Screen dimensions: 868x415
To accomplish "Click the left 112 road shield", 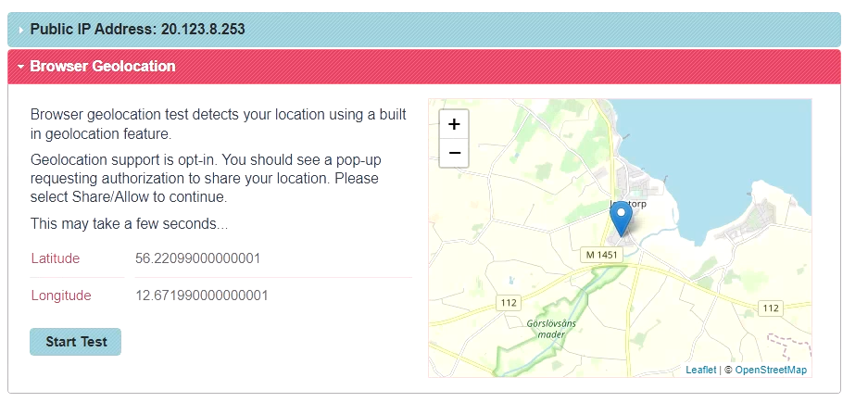I will tap(509, 303).
